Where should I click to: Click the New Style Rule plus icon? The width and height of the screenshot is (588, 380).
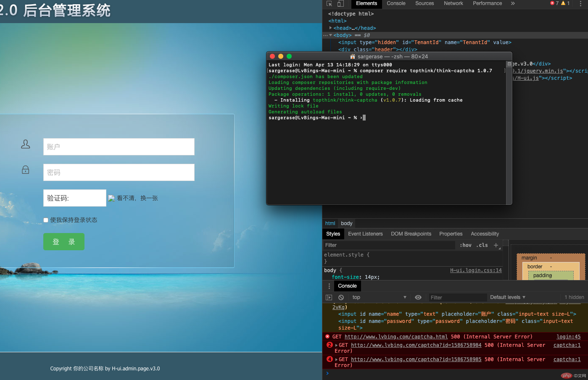(x=496, y=245)
